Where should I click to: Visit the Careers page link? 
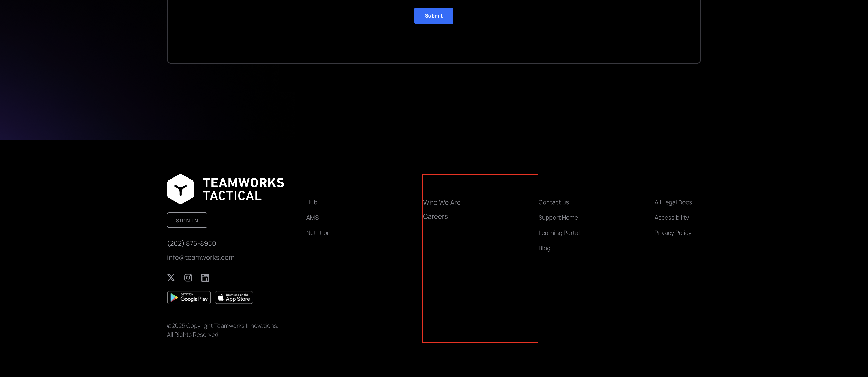point(435,216)
